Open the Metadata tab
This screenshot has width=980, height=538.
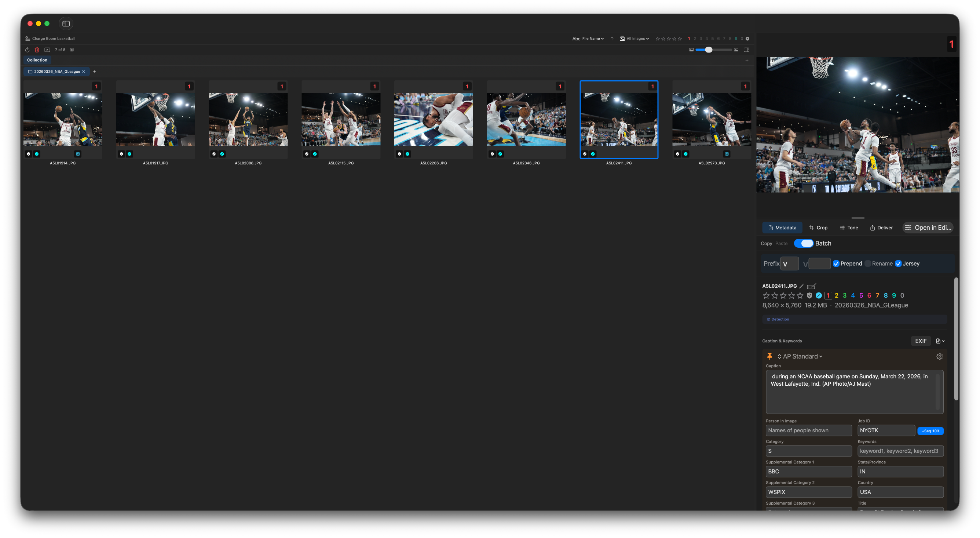click(782, 228)
